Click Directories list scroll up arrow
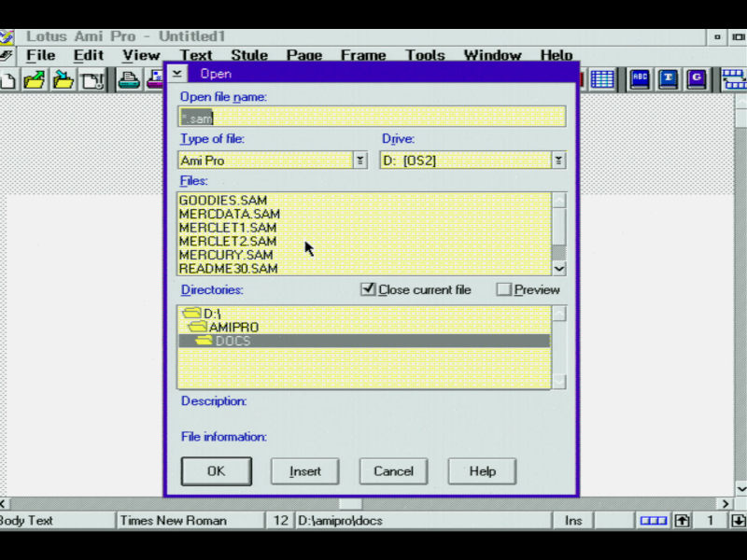The width and height of the screenshot is (747, 560). click(x=558, y=314)
